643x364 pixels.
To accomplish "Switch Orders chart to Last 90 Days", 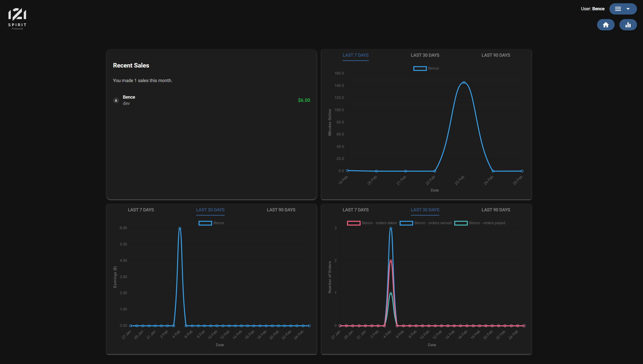I will pyautogui.click(x=496, y=210).
